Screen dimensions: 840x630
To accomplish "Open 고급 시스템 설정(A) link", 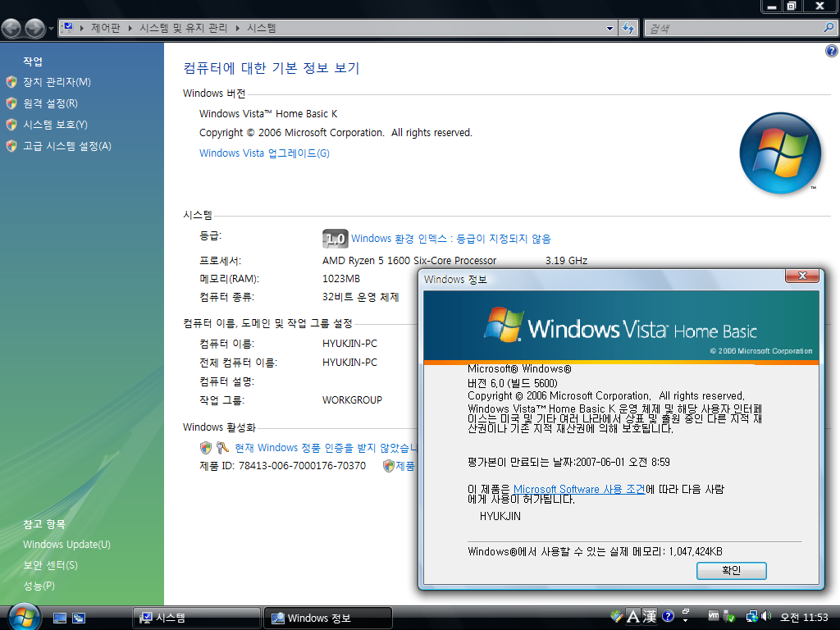I will point(67,146).
